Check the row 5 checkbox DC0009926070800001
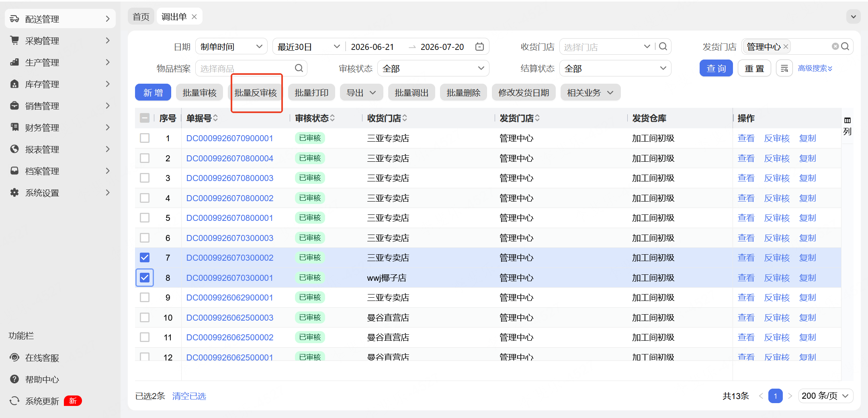Screen dimensions: 868x418 pos(145,218)
